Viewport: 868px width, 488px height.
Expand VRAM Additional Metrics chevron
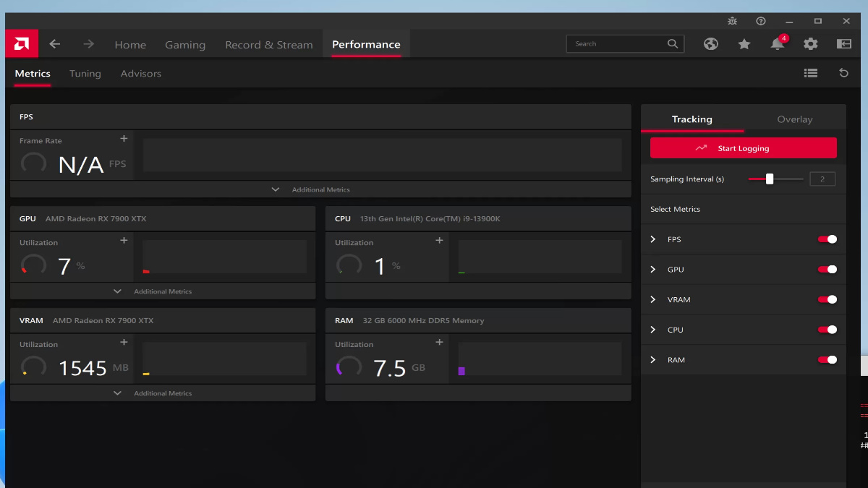[x=117, y=393]
